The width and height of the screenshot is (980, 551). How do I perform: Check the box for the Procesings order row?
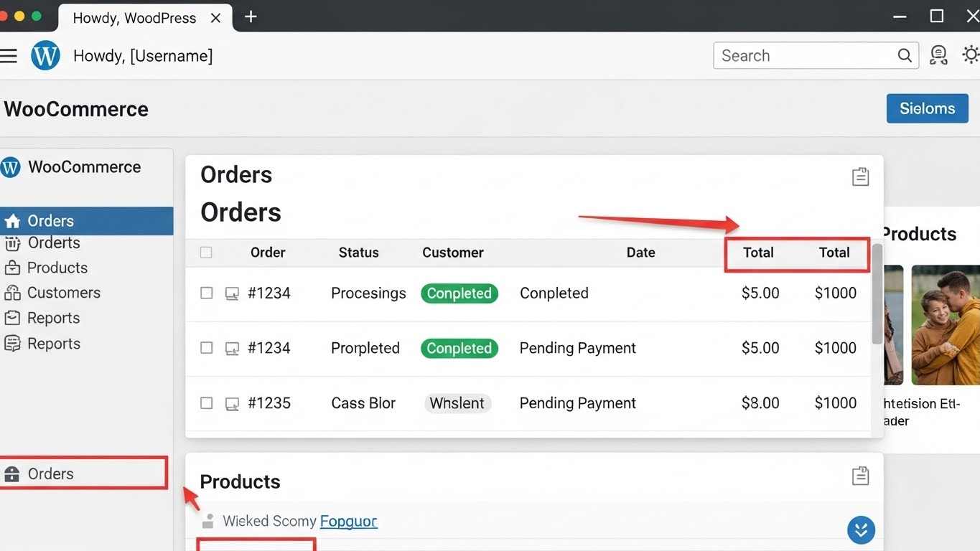click(x=206, y=293)
